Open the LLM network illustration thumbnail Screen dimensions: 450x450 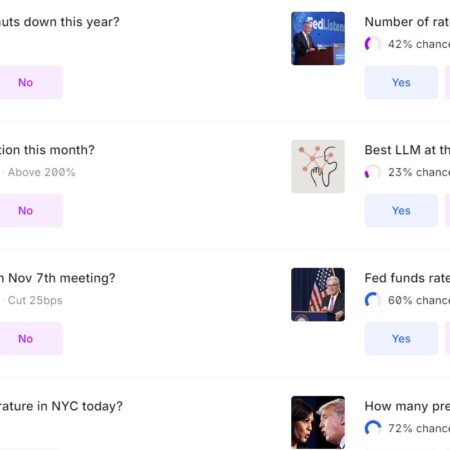pyautogui.click(x=318, y=166)
